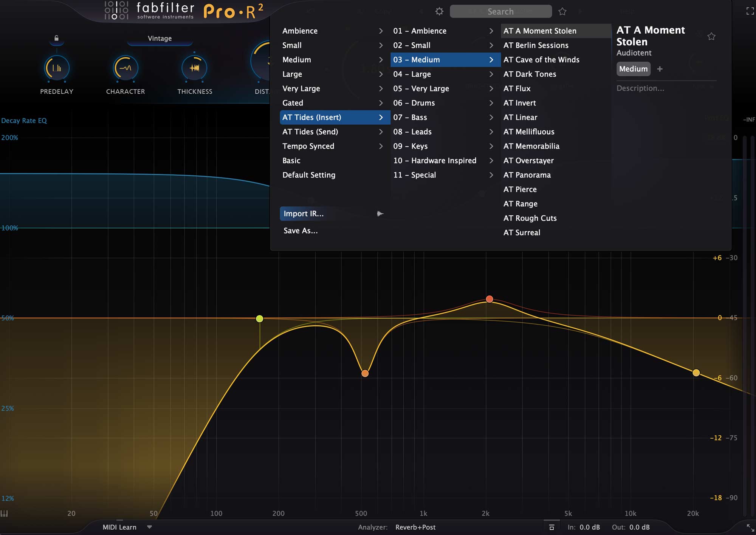
Task: Click the Character knob
Action: coord(125,68)
